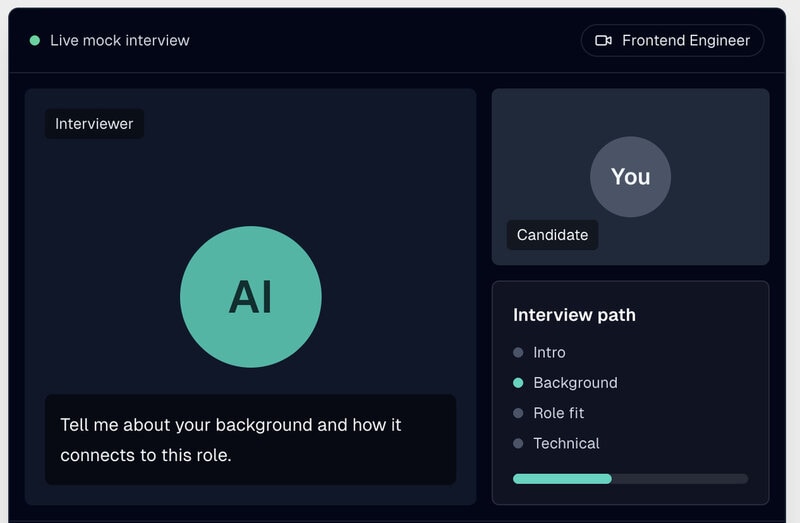The image size is (800, 523).
Task: Select the AI interviewer avatar circle
Action: (251, 296)
